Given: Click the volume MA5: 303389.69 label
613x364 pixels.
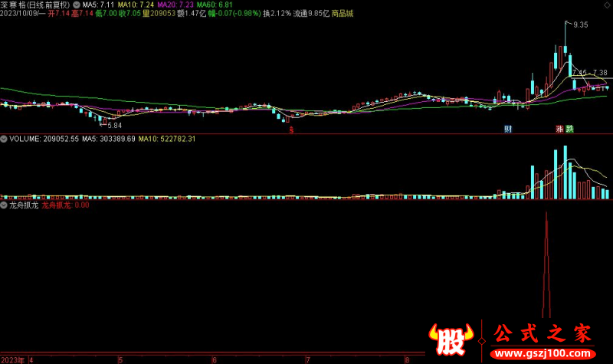Looking at the screenshot, I should point(109,139).
